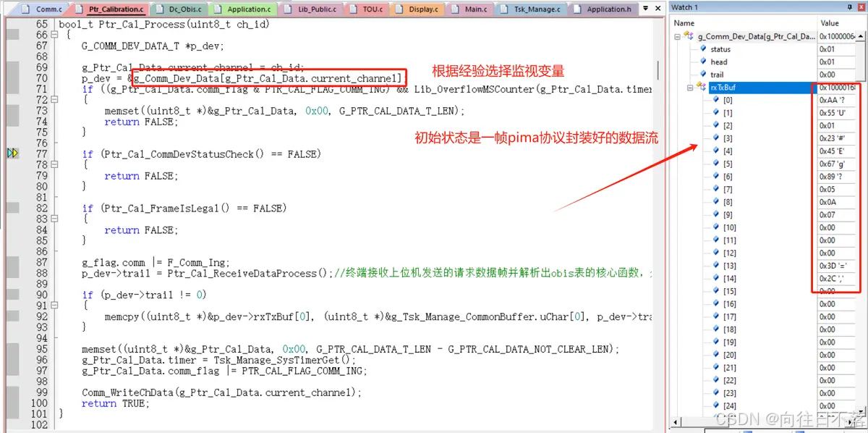Click the struct icon of g_Comm_Dev_Data
Screen dimensions: 868x433
(x=689, y=35)
